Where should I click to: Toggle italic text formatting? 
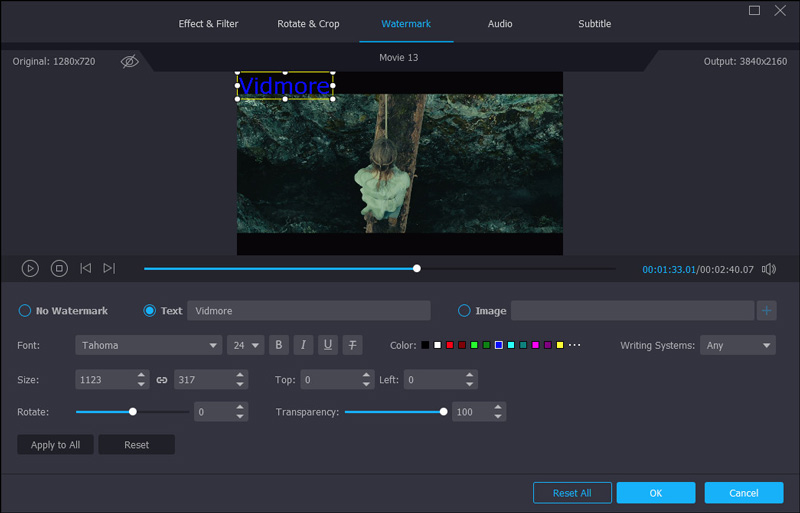pos(303,345)
